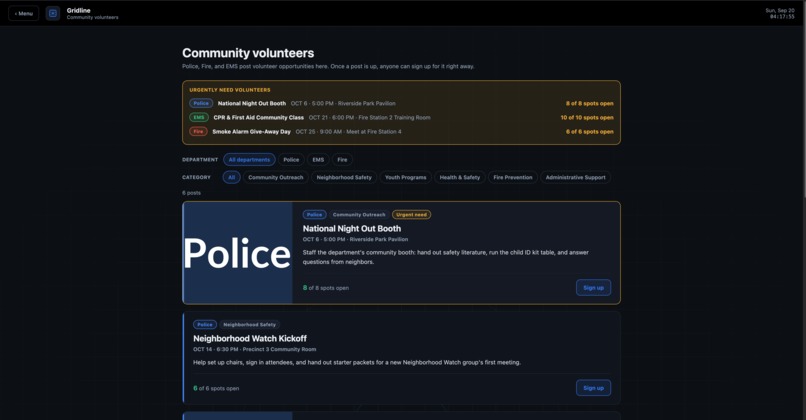Screen dimensions: 806x420
Task: Filter by Police department
Action: 291,160
